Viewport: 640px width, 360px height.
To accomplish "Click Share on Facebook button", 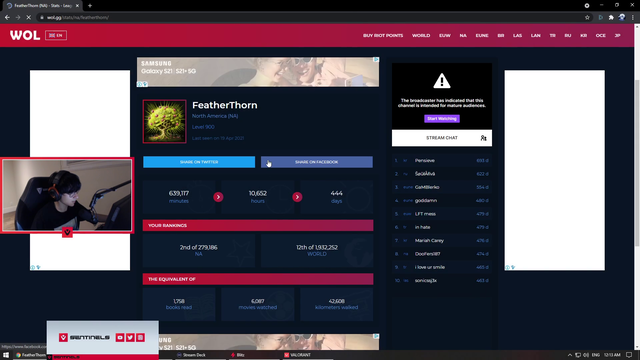I will click(x=317, y=162).
